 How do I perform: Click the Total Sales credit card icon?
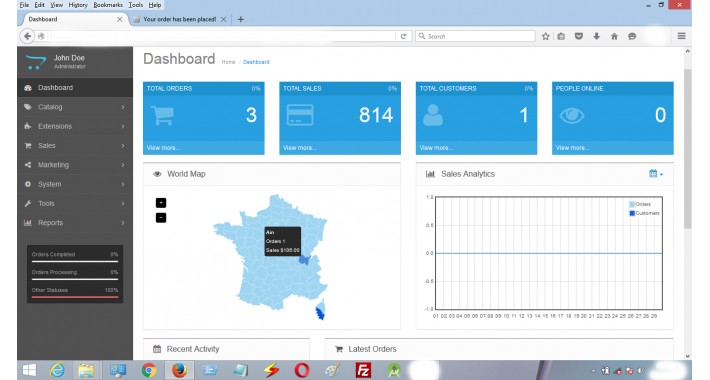(300, 115)
